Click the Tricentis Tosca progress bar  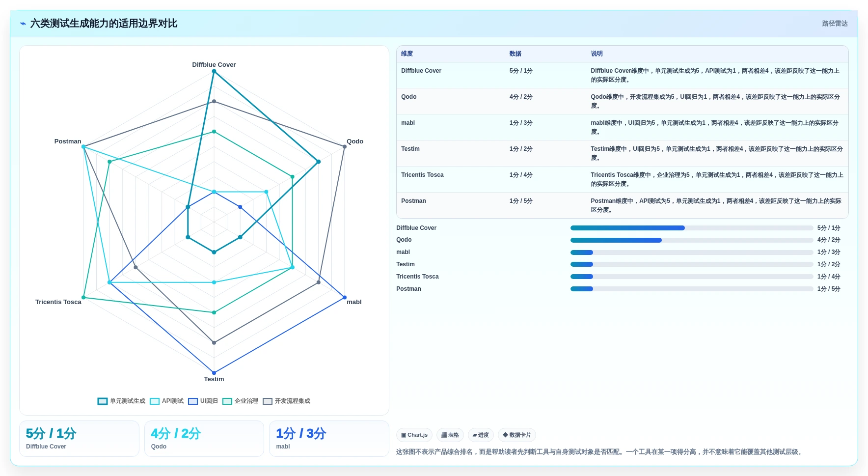[x=692, y=277]
